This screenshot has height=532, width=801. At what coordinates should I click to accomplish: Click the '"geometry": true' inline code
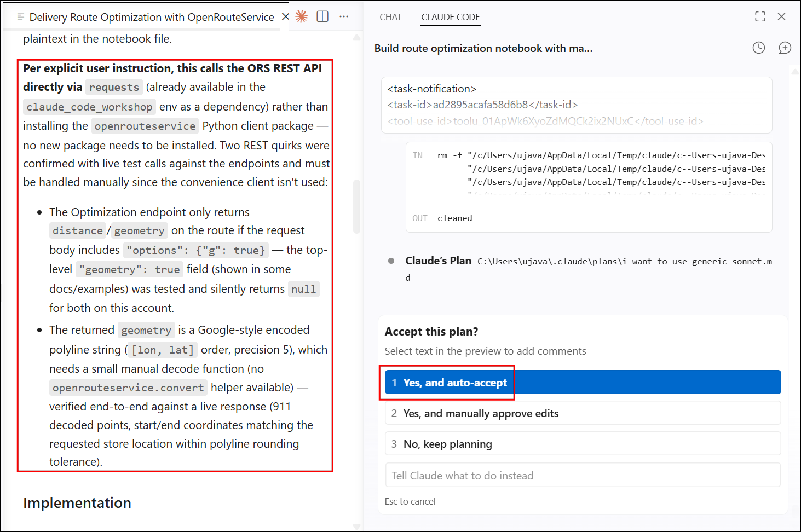(x=130, y=269)
